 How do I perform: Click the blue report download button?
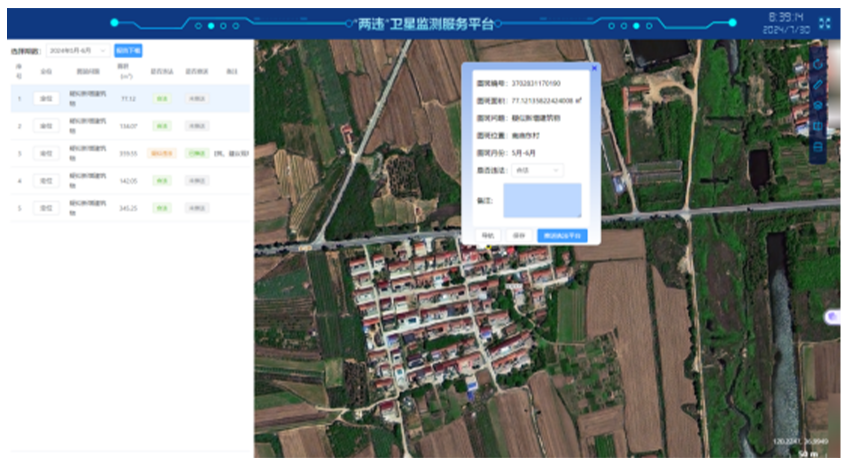point(128,51)
